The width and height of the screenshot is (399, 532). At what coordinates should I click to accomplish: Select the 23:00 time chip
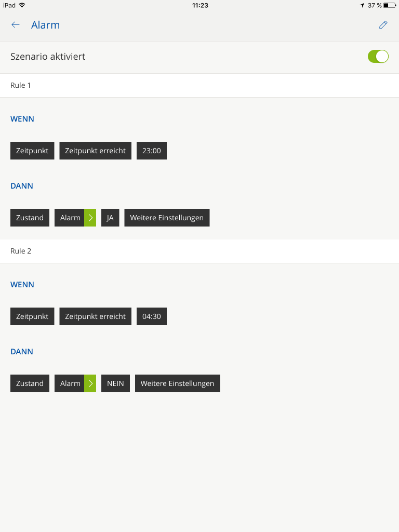coord(152,151)
